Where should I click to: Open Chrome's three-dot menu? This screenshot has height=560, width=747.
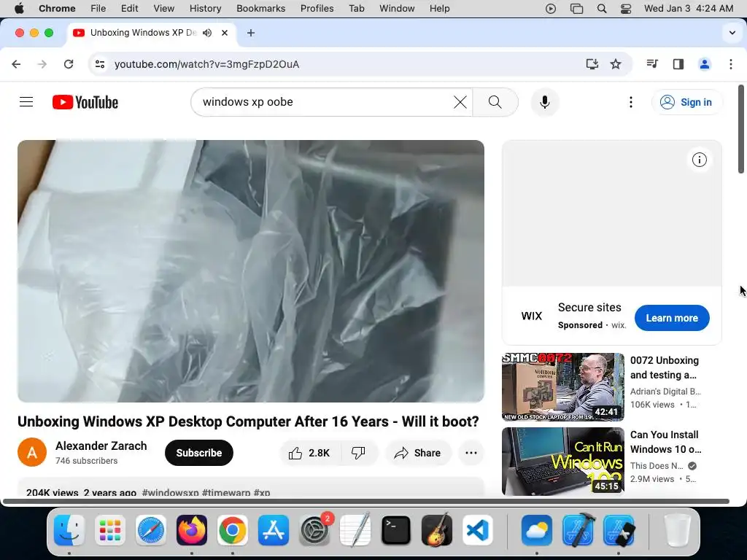pos(731,64)
